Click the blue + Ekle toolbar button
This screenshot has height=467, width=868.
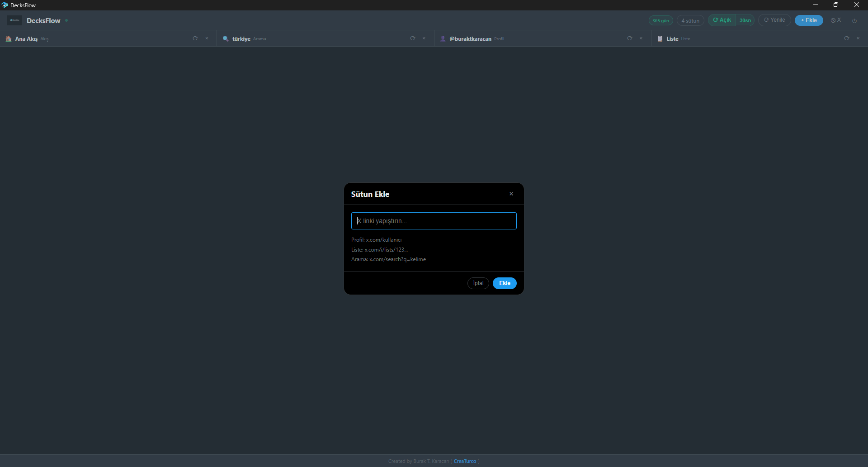tap(809, 20)
